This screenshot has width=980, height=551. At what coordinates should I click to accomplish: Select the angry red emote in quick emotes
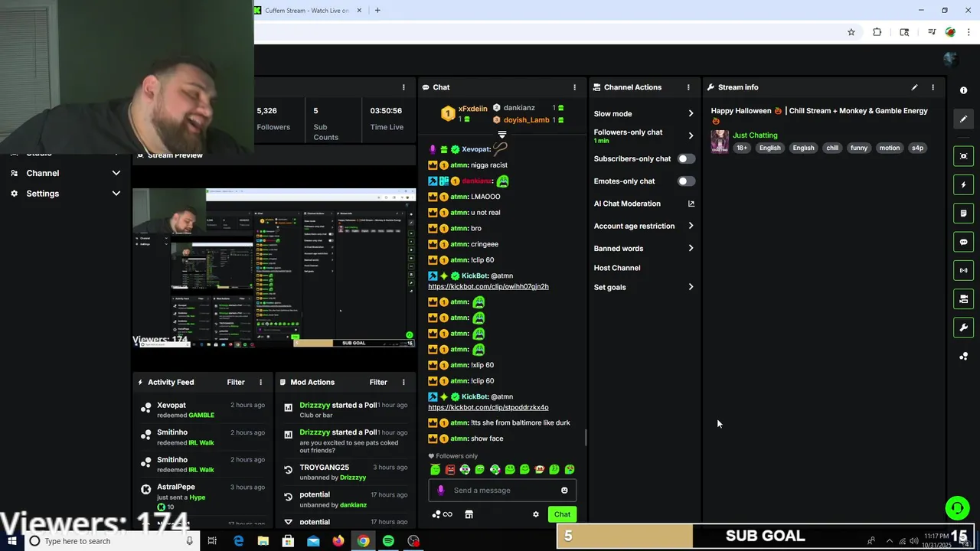pos(450,469)
